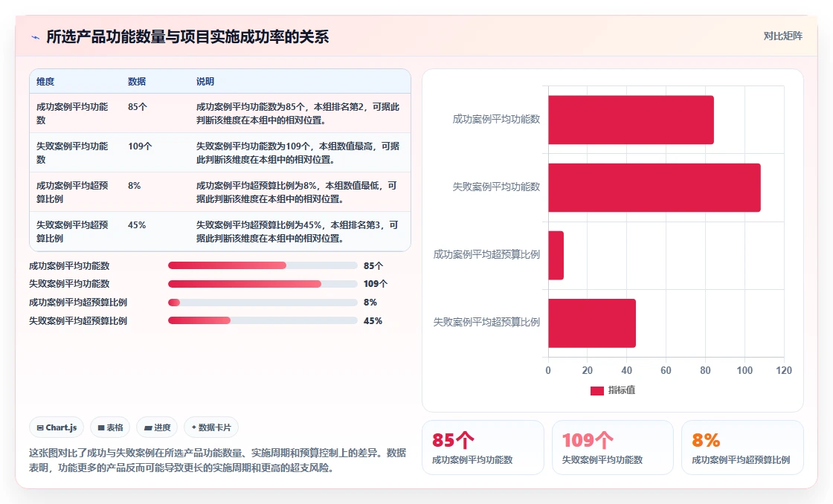Select the Chart.js tag chip
Viewport: 833px width, 504px height.
57,427
